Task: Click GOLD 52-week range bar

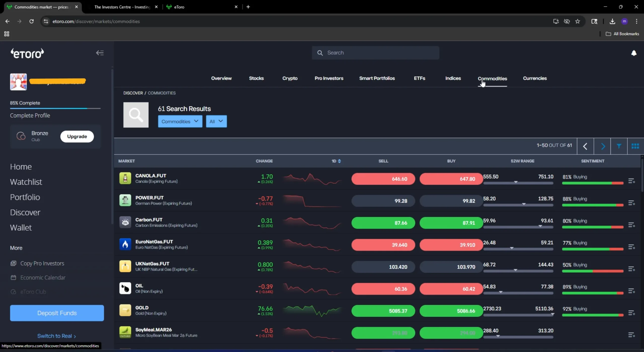Action: [x=518, y=315]
